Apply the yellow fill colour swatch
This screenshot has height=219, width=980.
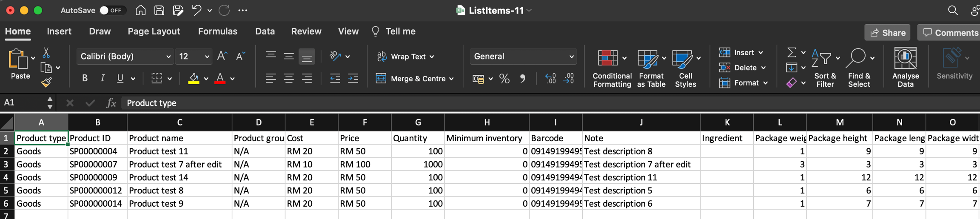click(194, 79)
